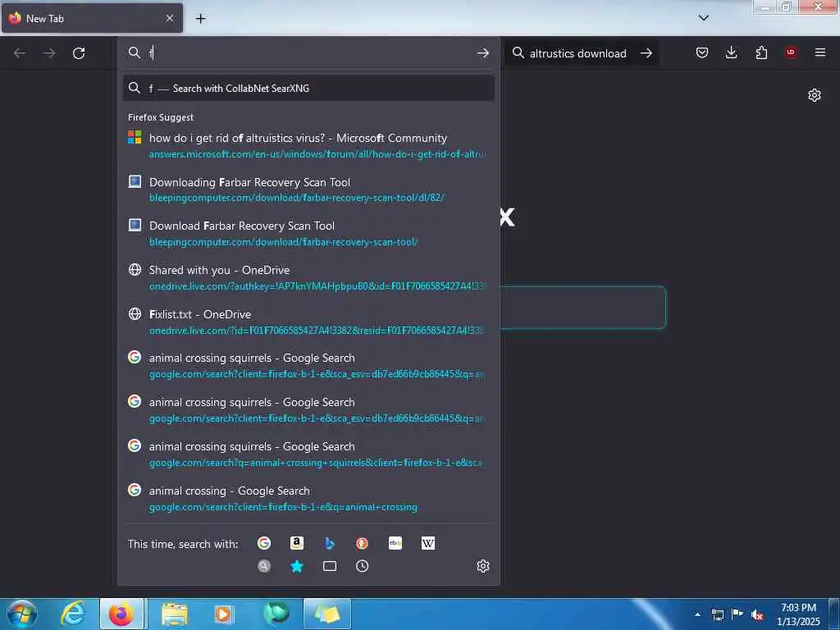
Task: Search bookmarks using the blue star icon
Action: coord(297,566)
